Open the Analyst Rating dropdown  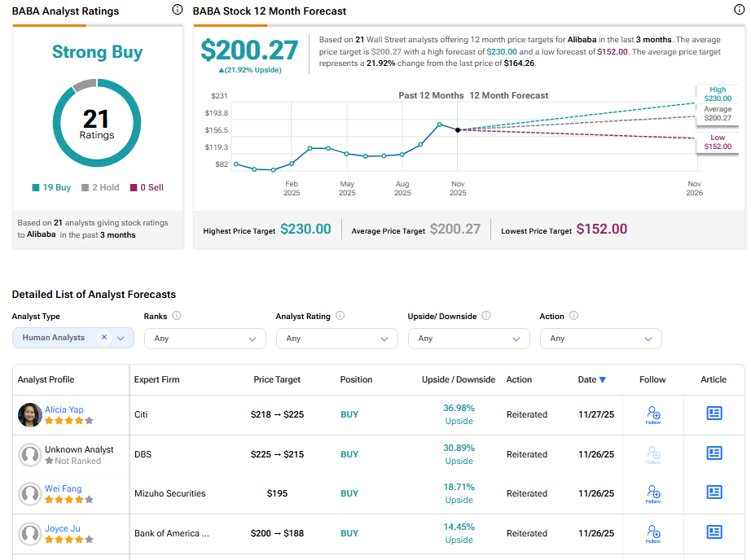tap(336, 339)
